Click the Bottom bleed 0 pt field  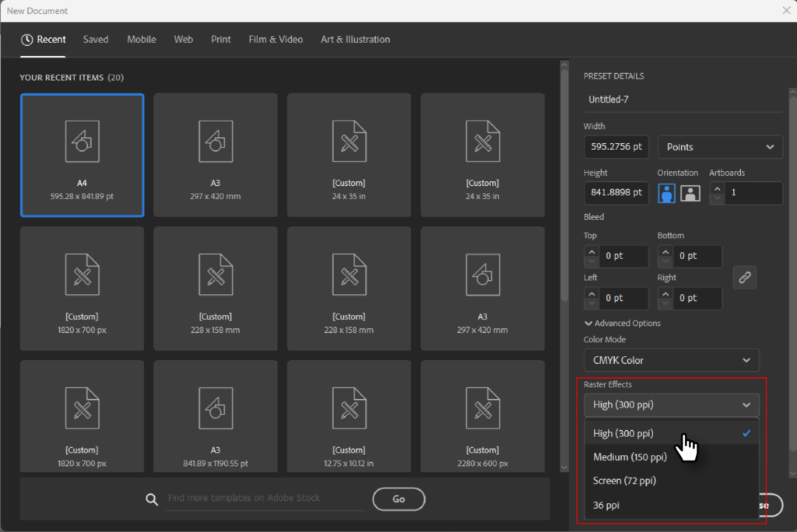click(x=697, y=256)
